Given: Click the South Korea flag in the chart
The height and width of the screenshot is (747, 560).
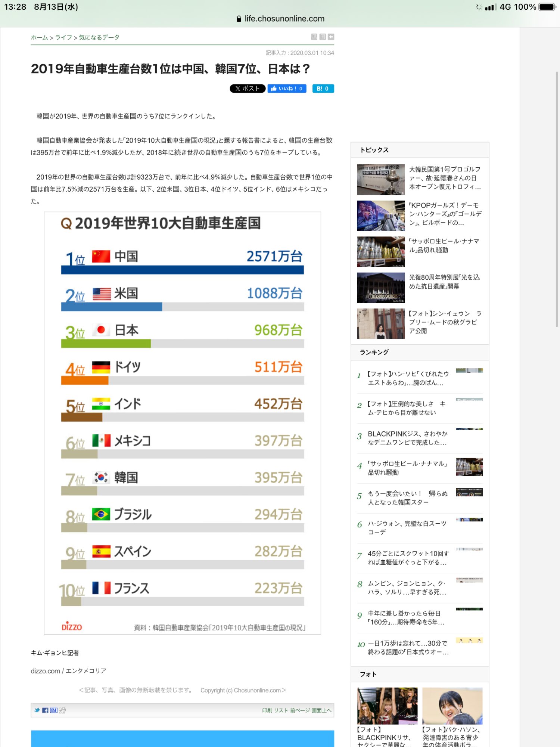Looking at the screenshot, I should (x=101, y=477).
